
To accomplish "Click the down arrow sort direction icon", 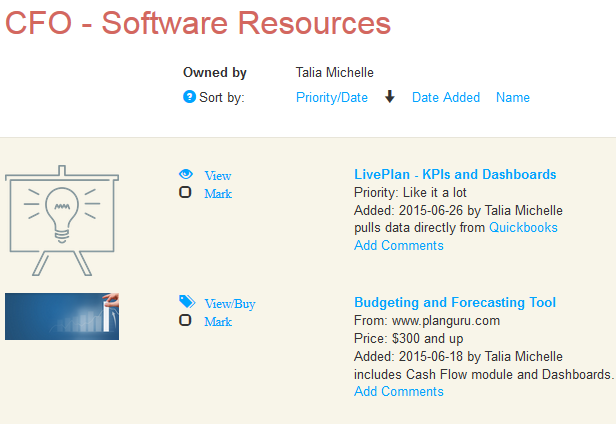I will [390, 96].
